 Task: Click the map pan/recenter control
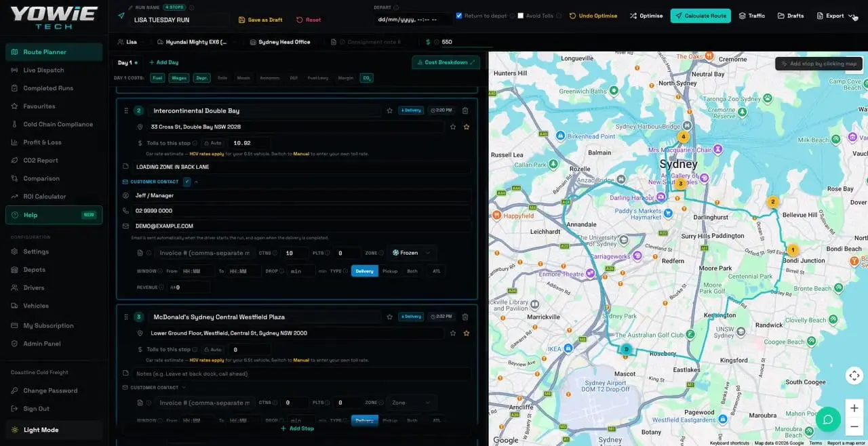coord(854,376)
